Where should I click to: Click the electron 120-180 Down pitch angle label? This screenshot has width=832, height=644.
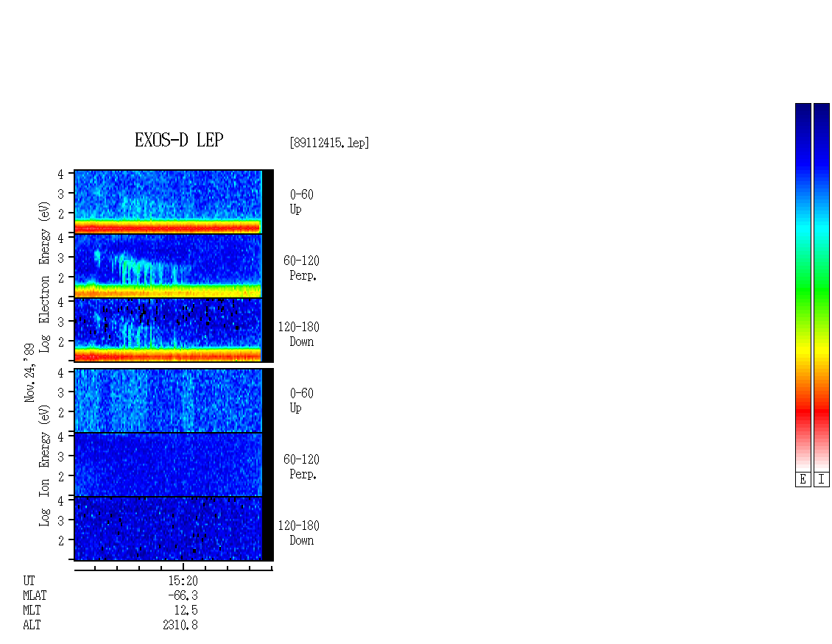point(299,334)
